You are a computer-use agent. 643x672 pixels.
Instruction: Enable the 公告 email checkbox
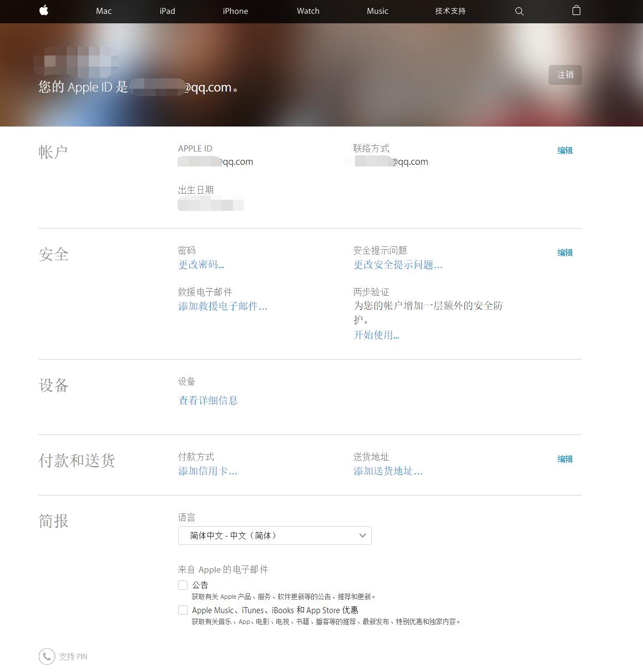[x=183, y=585]
